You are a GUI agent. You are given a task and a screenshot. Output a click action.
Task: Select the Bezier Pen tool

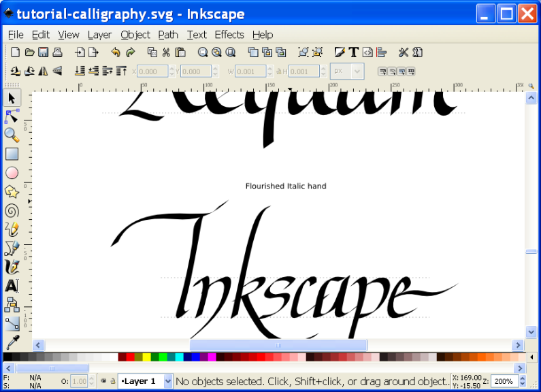point(12,248)
